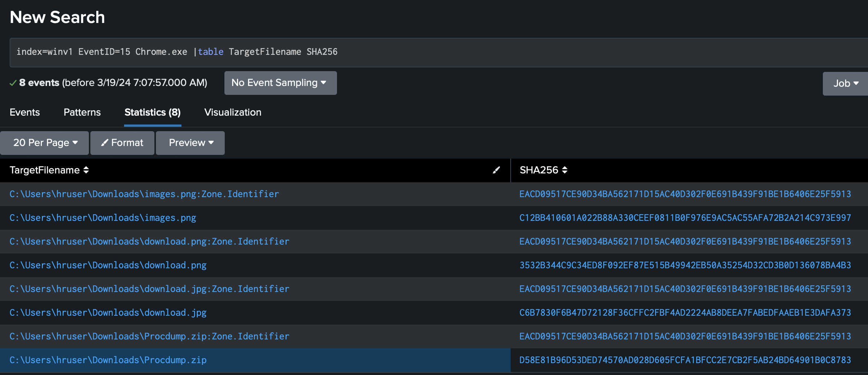This screenshot has height=375, width=868.
Task: Click the images.png:Zone.Identifier path
Action: pyautogui.click(x=144, y=194)
